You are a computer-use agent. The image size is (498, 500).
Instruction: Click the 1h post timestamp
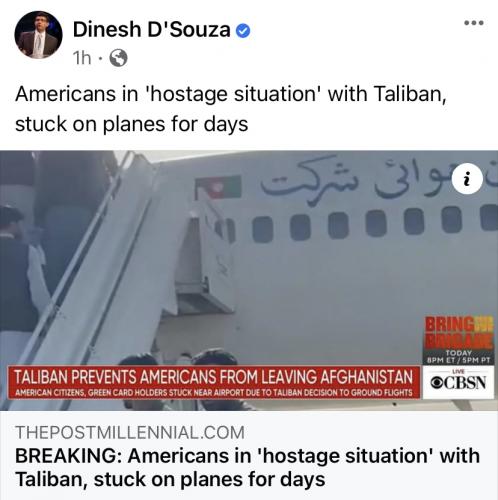click(82, 58)
